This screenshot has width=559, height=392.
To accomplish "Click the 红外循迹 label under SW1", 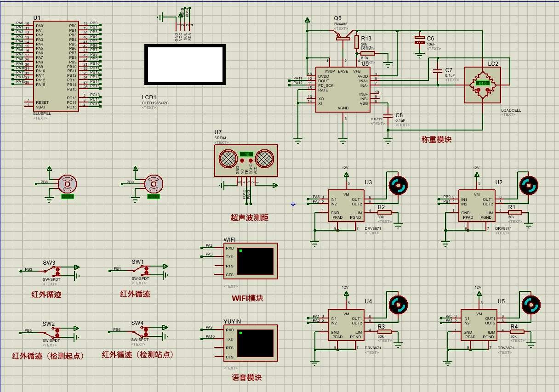I will (x=135, y=294).
